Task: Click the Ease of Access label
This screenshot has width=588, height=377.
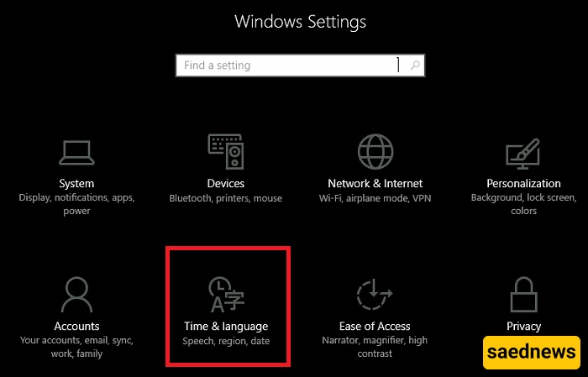Action: click(x=375, y=326)
